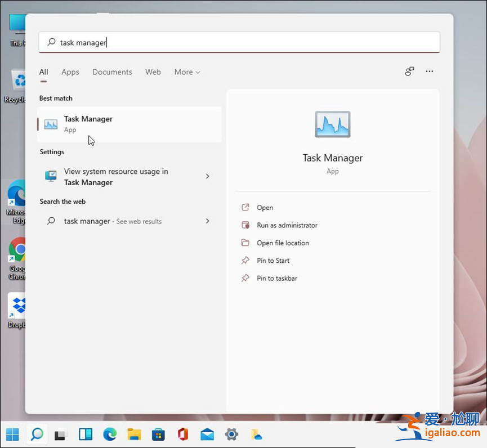Select the Web filter tab
This screenshot has width=487, height=448.
pos(153,72)
